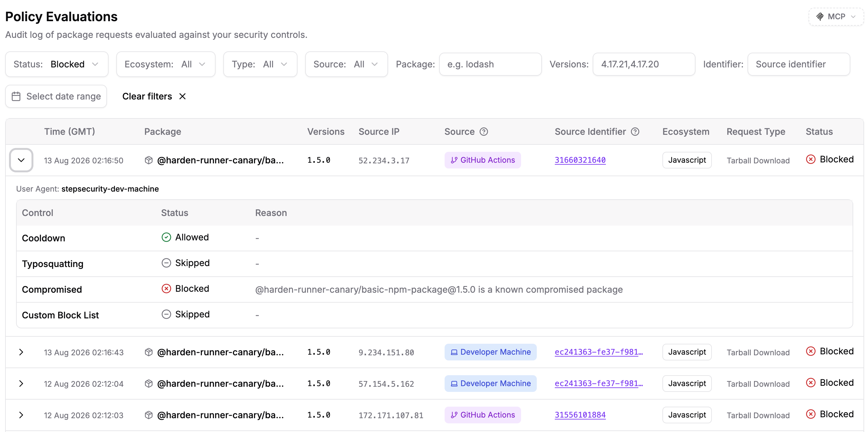Click the Clear filters button

(x=154, y=96)
